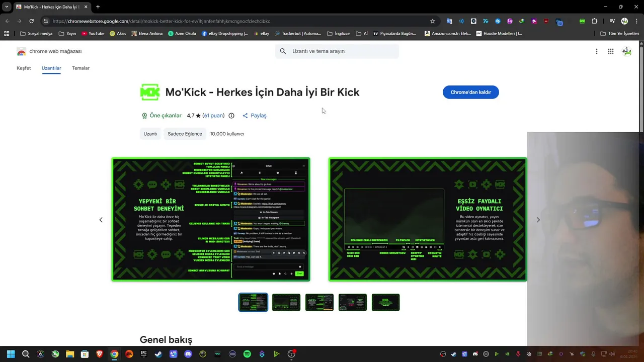Select the fourth screenshot thumbnail
The height and width of the screenshot is (362, 644).
(353, 302)
